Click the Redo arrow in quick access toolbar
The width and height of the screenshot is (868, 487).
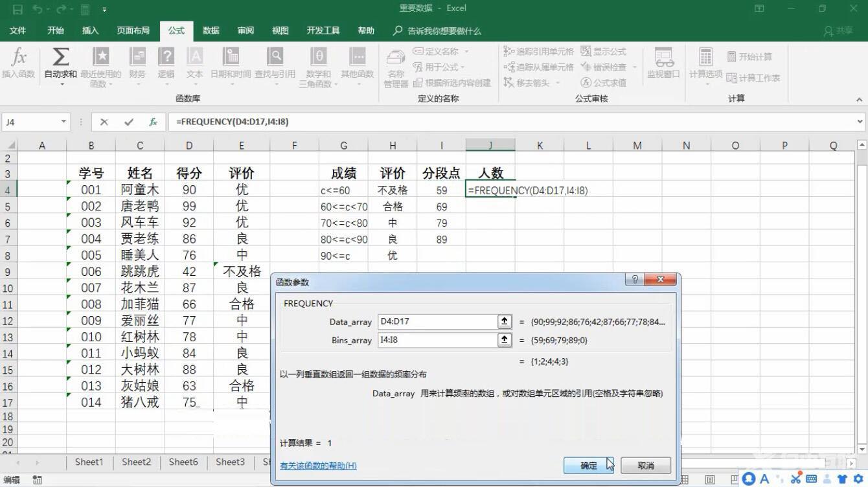coord(61,9)
